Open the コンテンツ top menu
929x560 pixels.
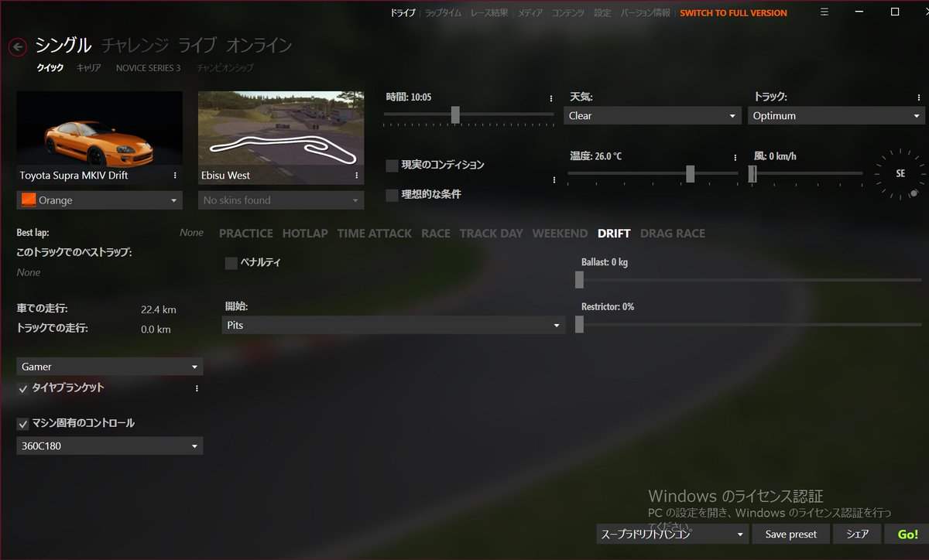tap(568, 13)
